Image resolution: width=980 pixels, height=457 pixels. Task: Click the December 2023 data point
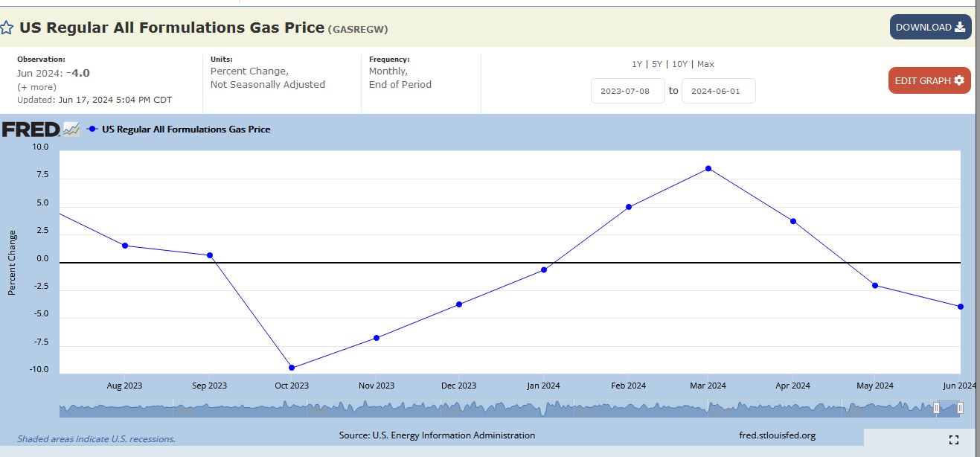pyautogui.click(x=459, y=304)
